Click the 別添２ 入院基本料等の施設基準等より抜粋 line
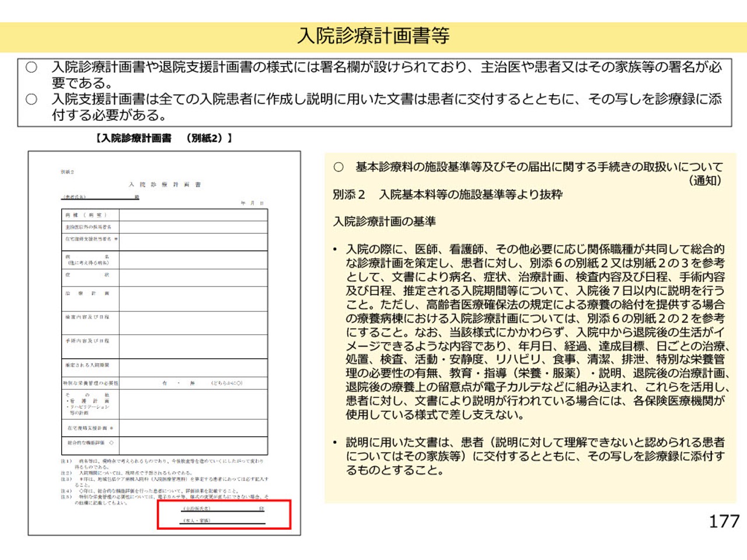Screen dimensions: 747x560 coord(448,195)
